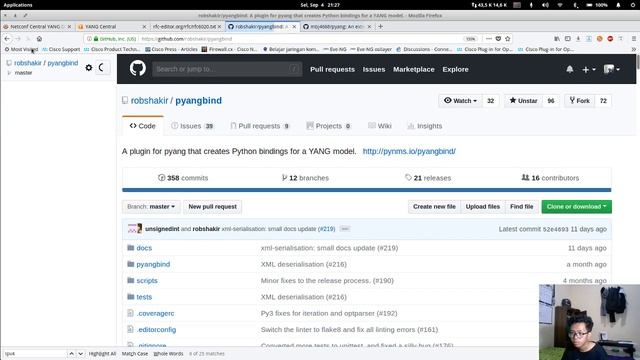The image size is (640, 360).
Task: Click the Octotree settings gear icon
Action: pos(89,68)
